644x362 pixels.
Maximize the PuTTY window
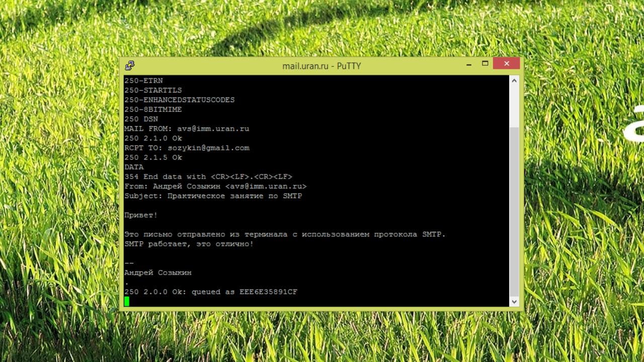coord(485,64)
